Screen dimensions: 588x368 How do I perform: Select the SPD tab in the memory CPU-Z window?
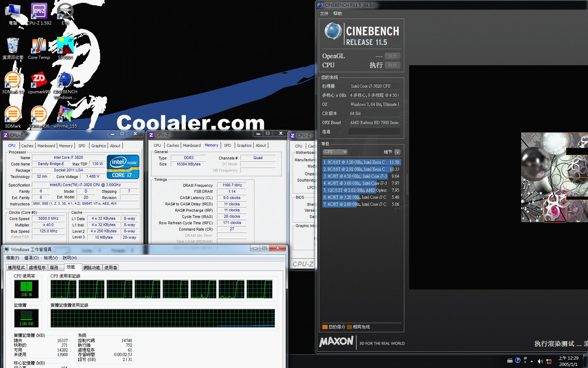pos(227,145)
